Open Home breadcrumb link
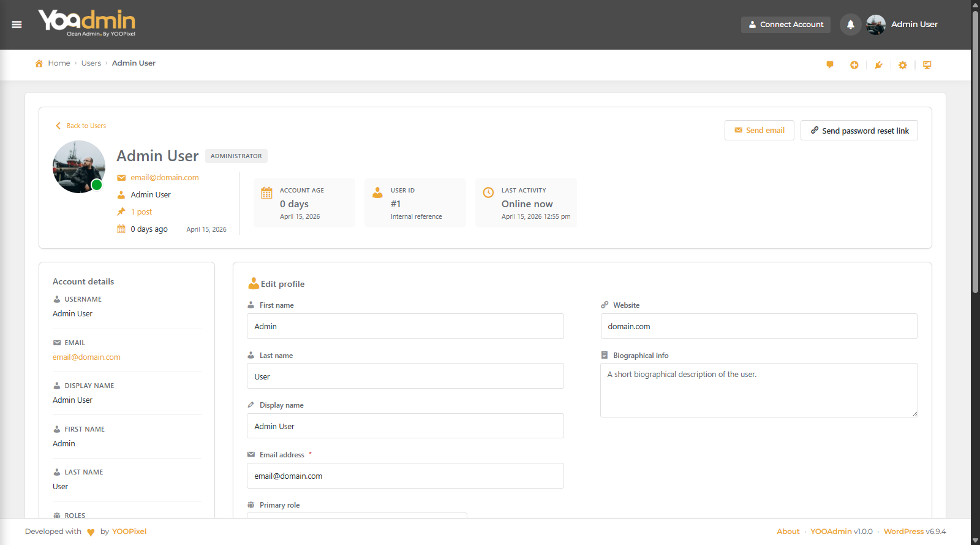This screenshot has height=545, width=980. coord(59,63)
